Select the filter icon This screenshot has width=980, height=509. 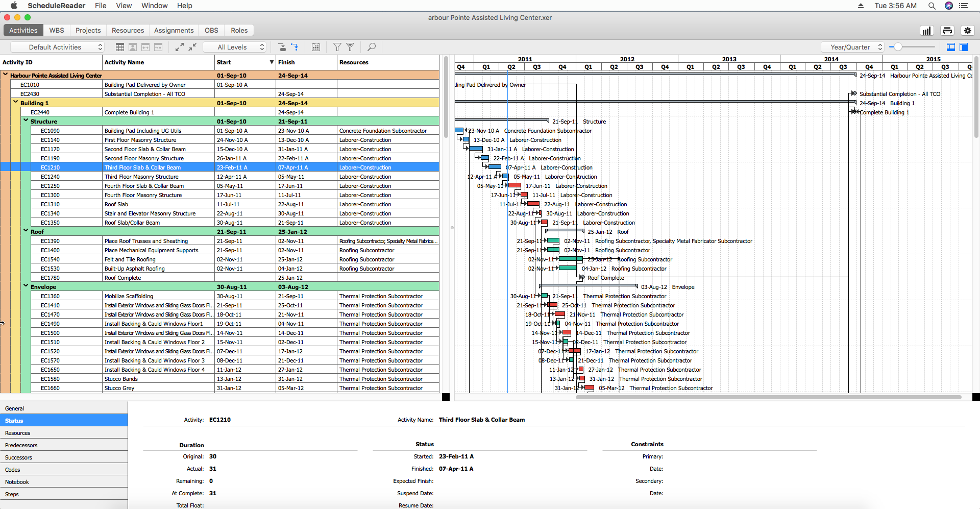(x=337, y=47)
